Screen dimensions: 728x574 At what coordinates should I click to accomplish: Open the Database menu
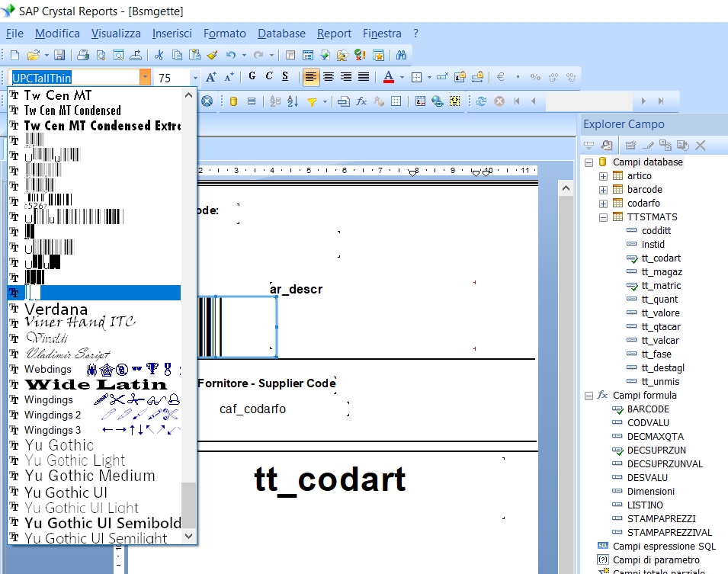[281, 34]
